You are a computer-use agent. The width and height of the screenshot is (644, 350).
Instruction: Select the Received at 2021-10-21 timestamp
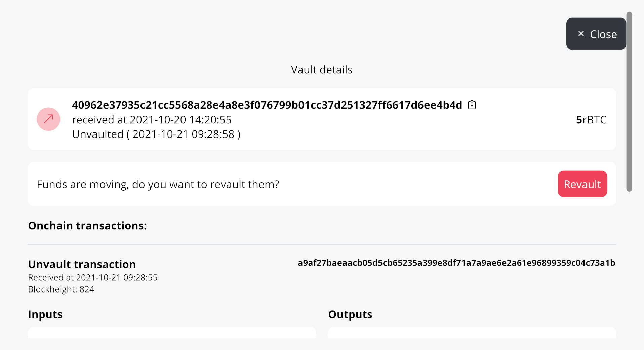(93, 277)
